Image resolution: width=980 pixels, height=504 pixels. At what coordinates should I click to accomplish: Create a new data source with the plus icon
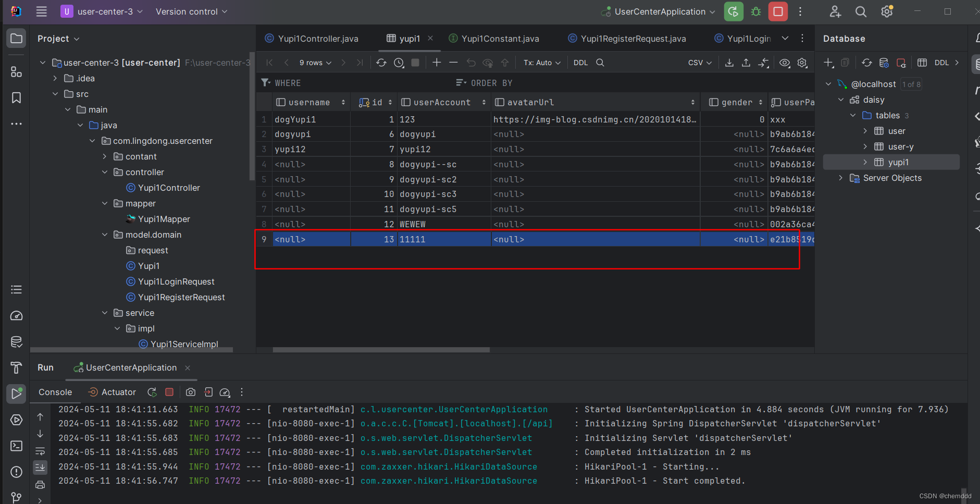point(828,63)
